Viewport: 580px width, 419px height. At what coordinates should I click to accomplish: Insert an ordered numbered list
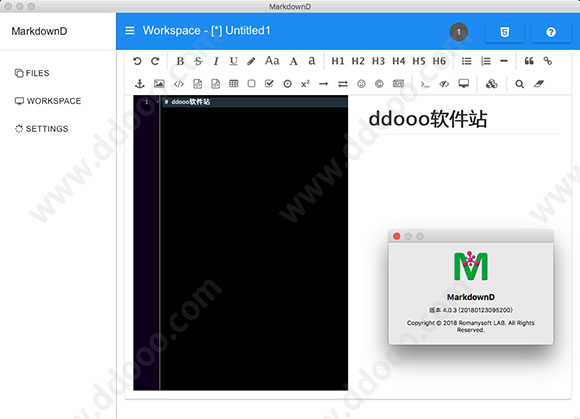coord(486,61)
